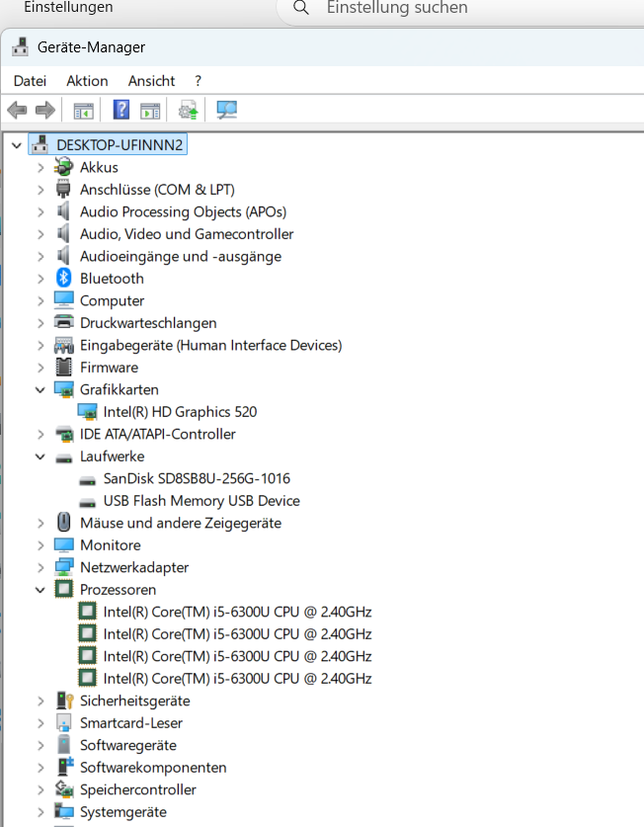Click the Speichercontroller icon
Screen dimensions: 644x827
[x=64, y=789]
